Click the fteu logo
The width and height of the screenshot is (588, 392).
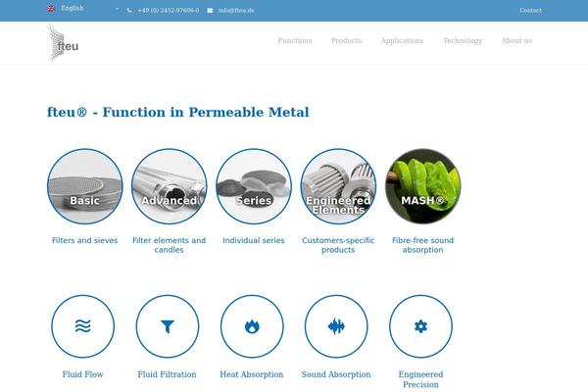tap(63, 42)
